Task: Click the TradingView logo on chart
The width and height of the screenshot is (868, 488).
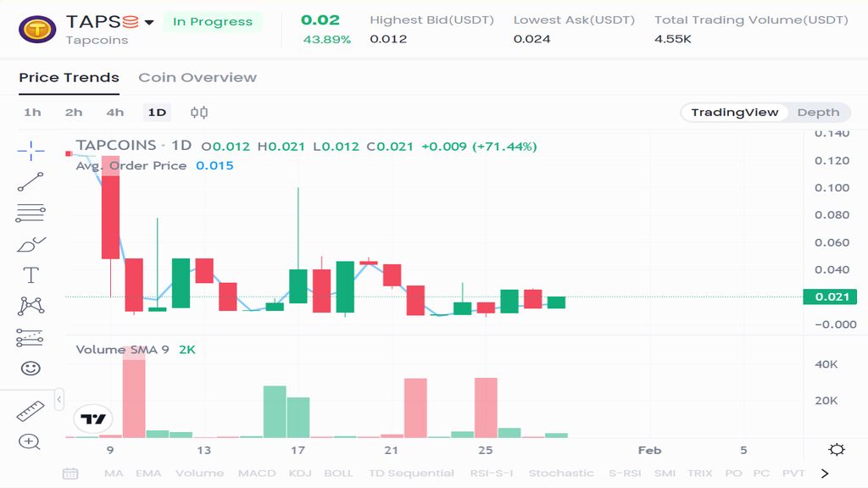Action: [x=93, y=419]
